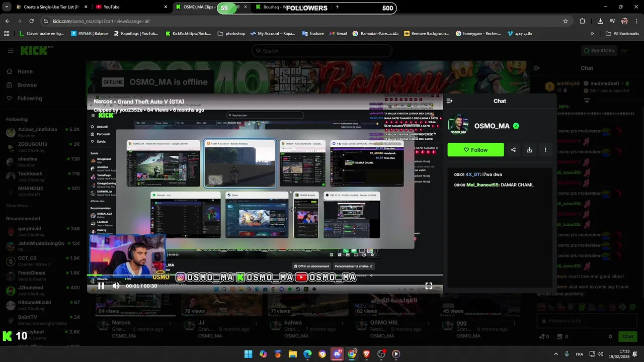Open ZGOUGOU13 followed channel

pyautogui.click(x=43, y=147)
